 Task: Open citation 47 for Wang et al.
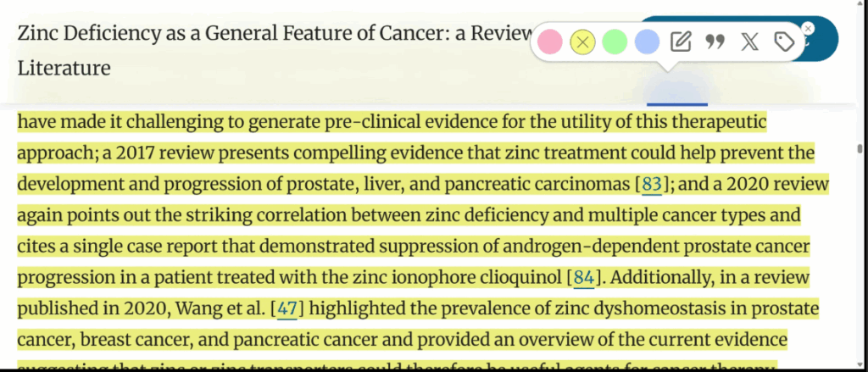pyautogui.click(x=287, y=308)
